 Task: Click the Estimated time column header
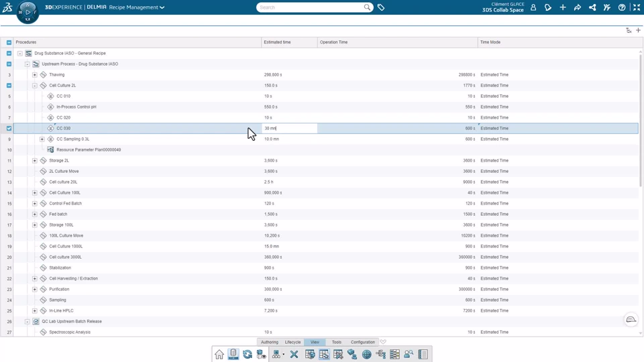click(289, 42)
